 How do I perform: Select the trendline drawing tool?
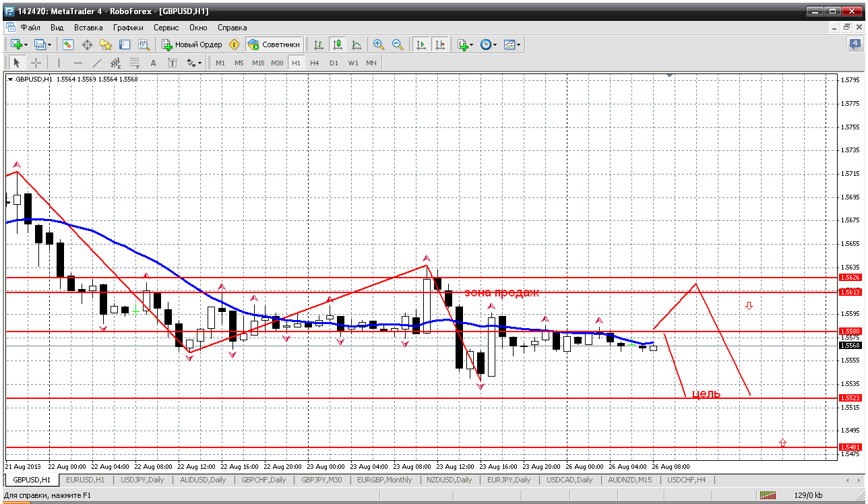(96, 63)
